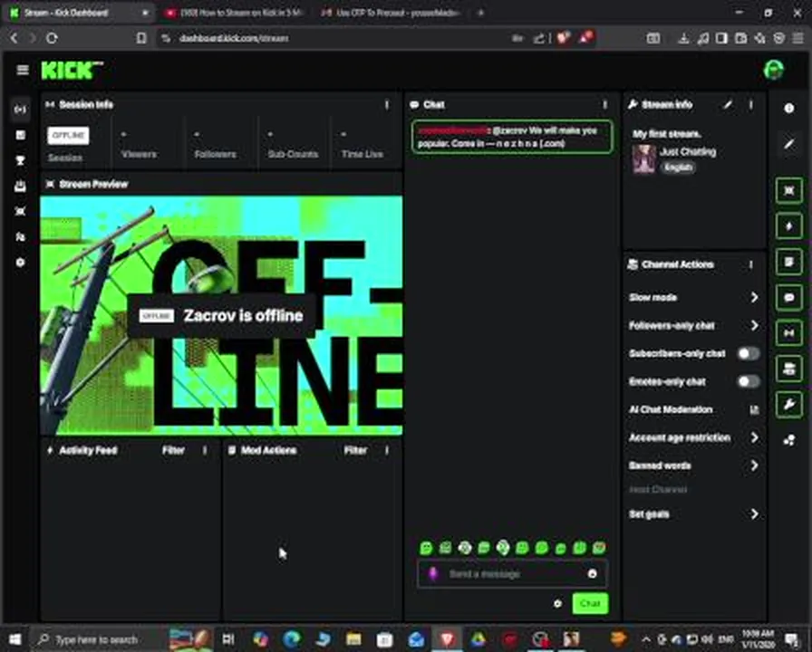Click the Host Channel option

[x=658, y=490]
